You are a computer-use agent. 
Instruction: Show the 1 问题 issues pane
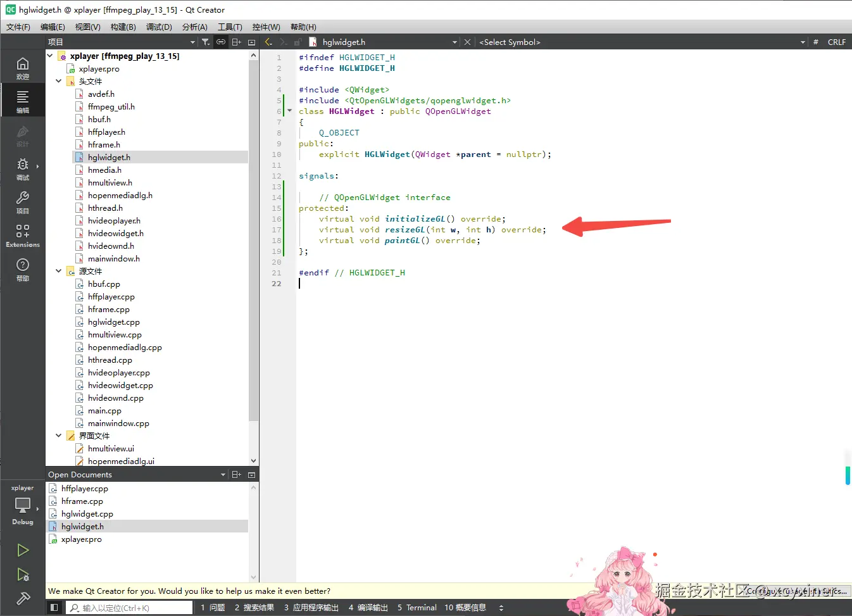[213, 607]
